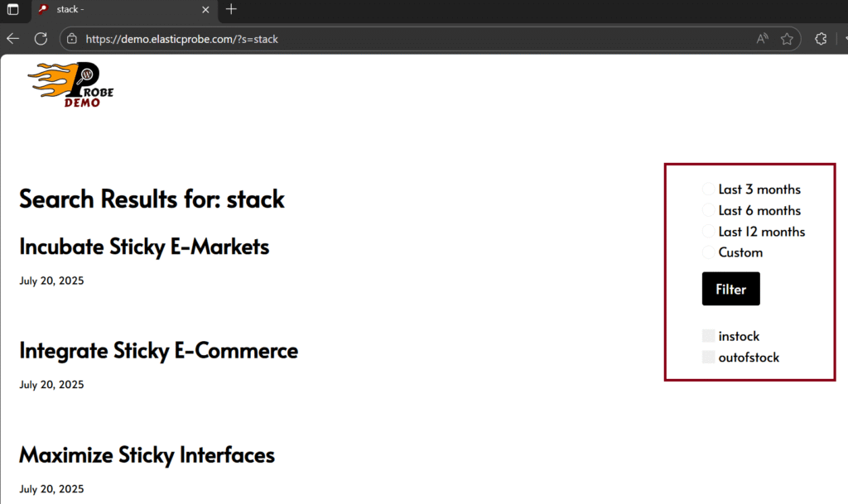Open a new tab with plus icon
Viewport: 848px width, 504px height.
231,10
